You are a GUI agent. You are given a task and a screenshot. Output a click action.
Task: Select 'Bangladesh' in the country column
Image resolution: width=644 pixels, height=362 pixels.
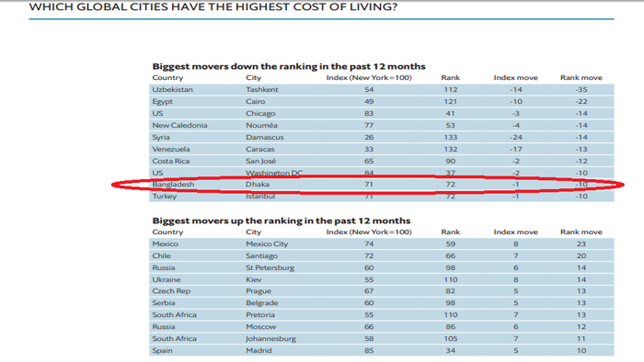pyautogui.click(x=173, y=184)
